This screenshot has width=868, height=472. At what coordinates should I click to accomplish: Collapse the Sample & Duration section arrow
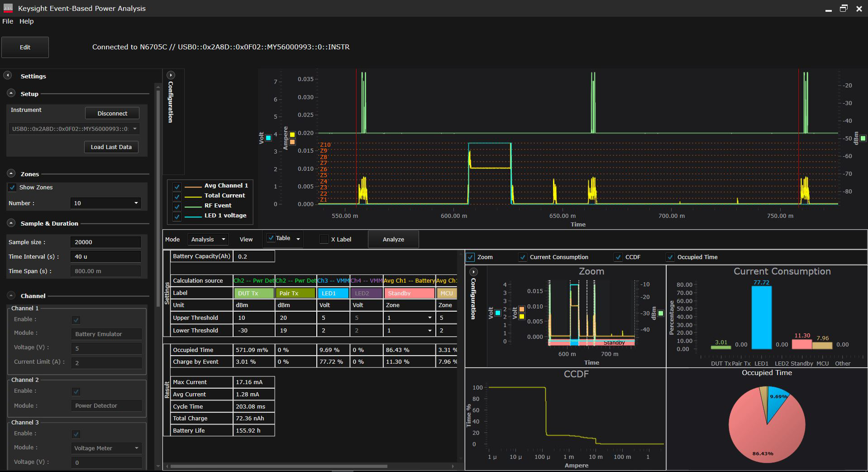(x=10, y=223)
